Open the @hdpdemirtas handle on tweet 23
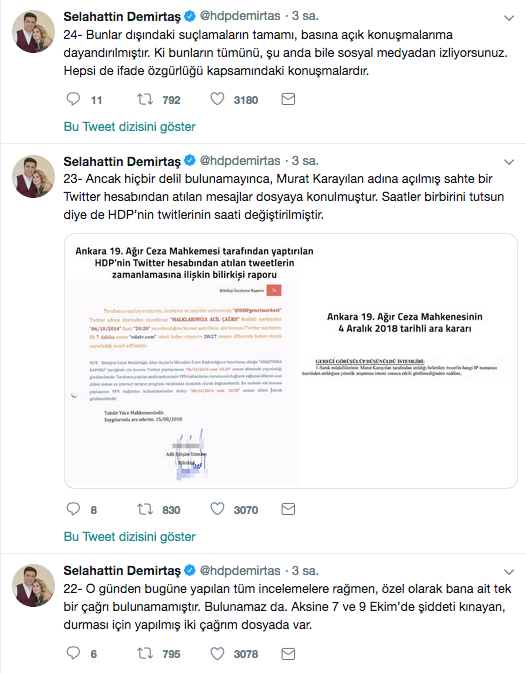Image resolution: width=526 pixels, height=673 pixels. point(240,161)
